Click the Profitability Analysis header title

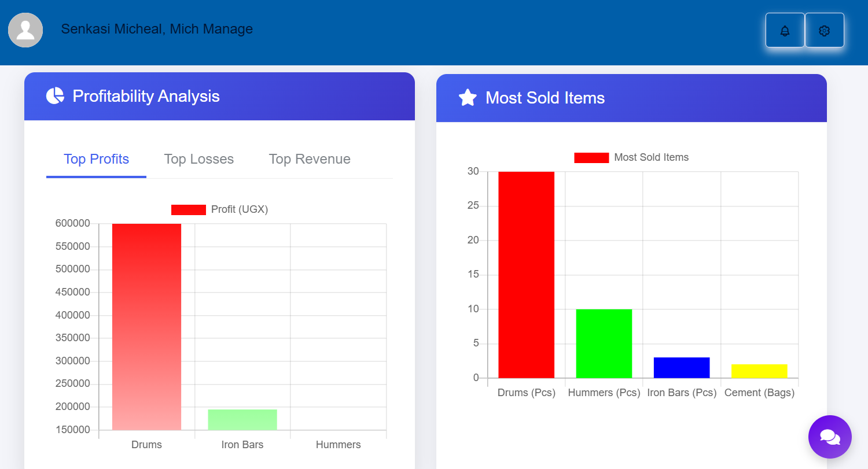146,96
